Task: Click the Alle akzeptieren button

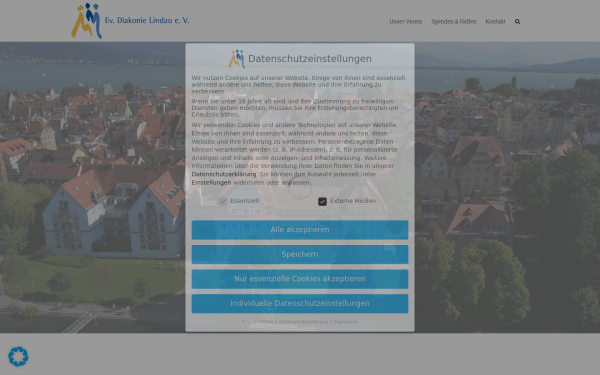Action: 300,230
